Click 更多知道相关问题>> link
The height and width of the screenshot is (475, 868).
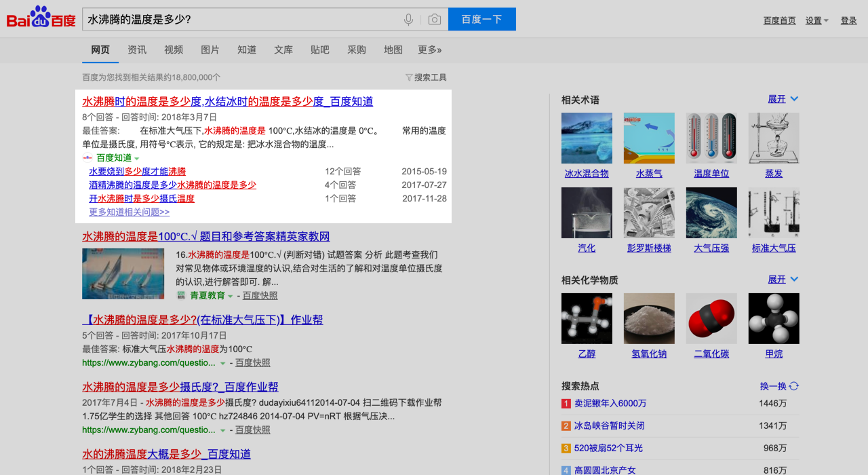click(x=130, y=212)
